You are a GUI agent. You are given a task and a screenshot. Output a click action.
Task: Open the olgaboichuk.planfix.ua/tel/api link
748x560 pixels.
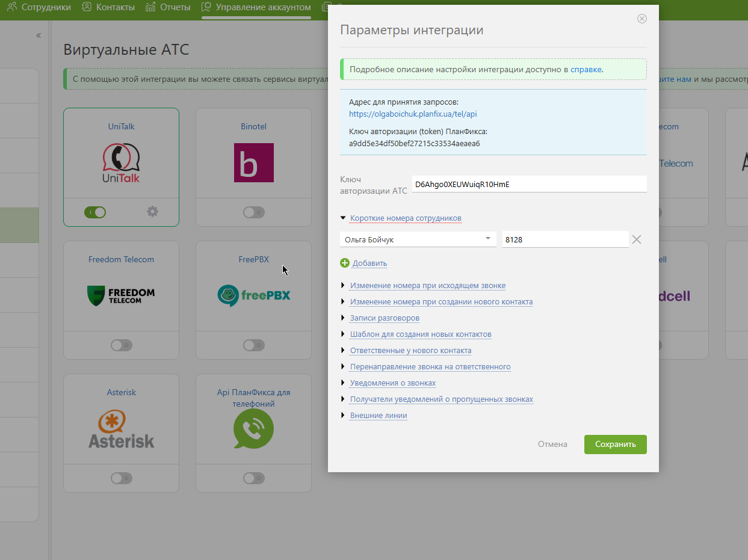pos(413,114)
